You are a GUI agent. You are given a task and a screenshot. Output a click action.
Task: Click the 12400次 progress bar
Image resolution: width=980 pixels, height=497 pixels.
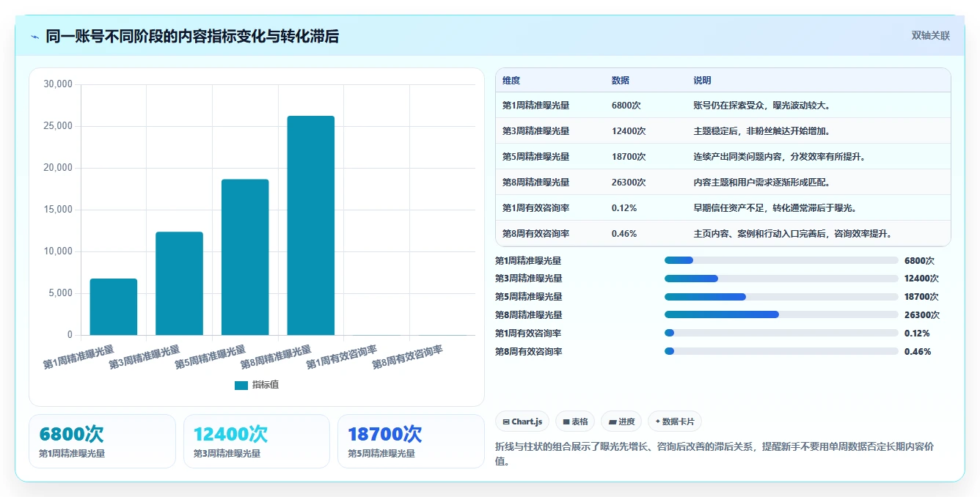(781, 279)
